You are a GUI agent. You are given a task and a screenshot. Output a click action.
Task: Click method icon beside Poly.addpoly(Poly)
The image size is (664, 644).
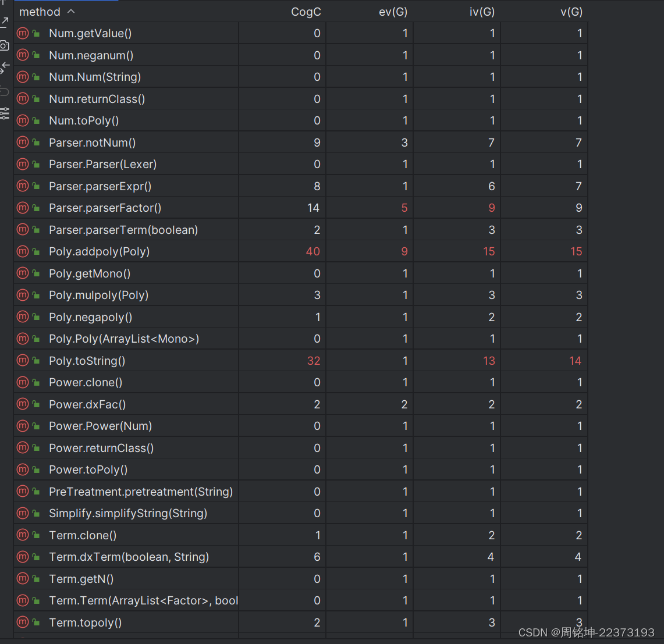tap(23, 251)
